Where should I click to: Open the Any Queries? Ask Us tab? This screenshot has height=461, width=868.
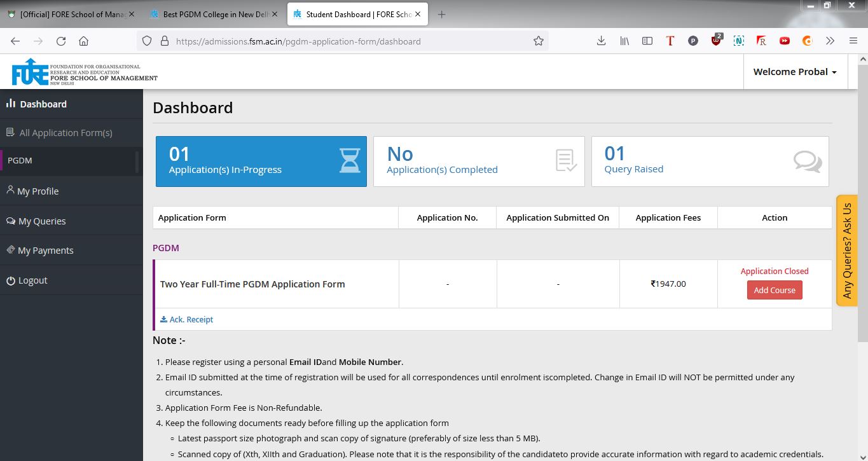(846, 251)
